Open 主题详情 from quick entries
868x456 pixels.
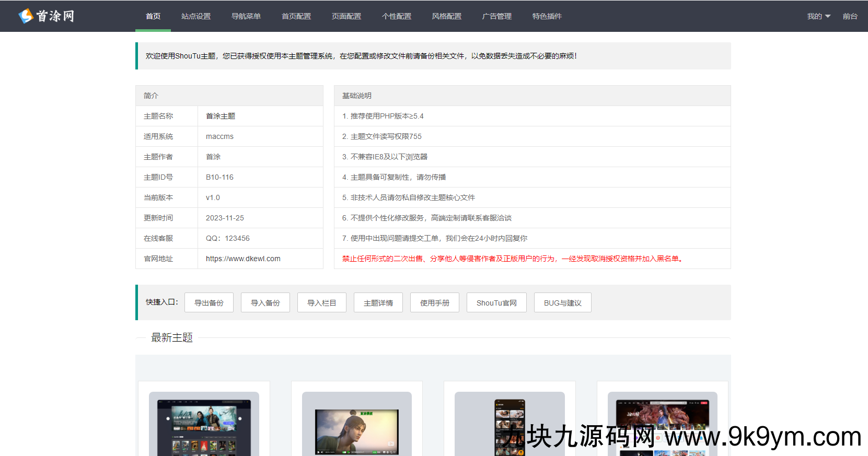[x=378, y=303]
